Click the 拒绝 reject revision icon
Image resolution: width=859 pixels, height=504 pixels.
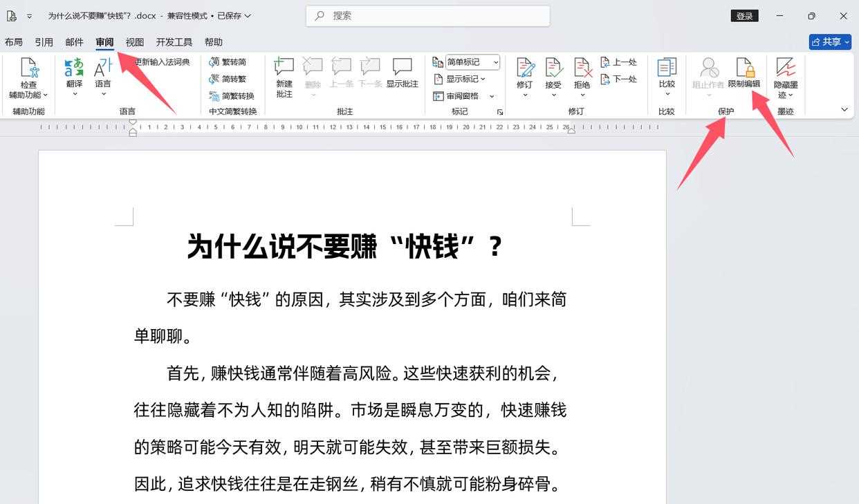pyautogui.click(x=582, y=76)
